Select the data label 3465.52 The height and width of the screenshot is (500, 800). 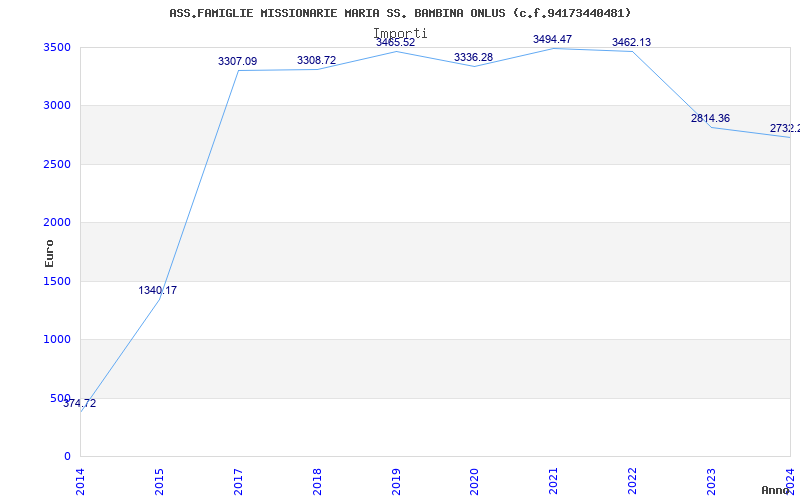[x=395, y=42]
